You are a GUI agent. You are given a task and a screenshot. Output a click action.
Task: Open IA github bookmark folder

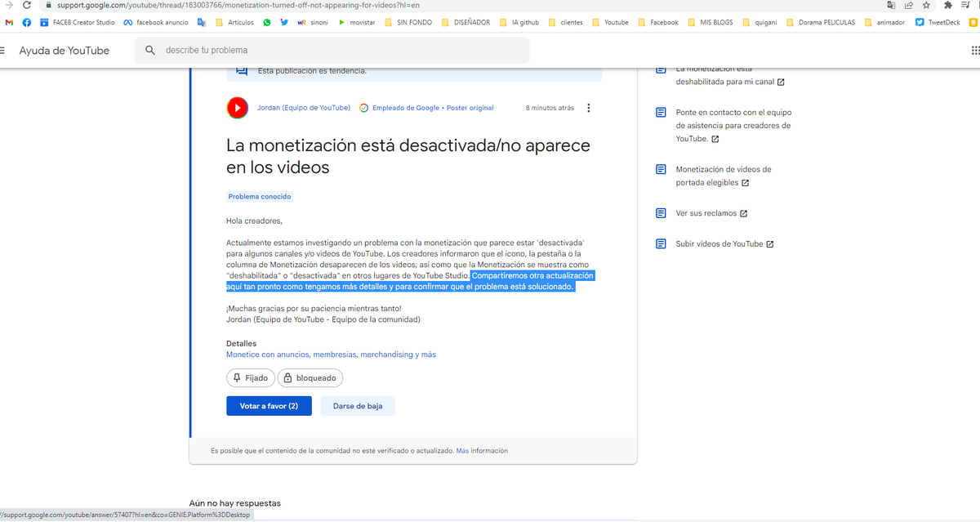pyautogui.click(x=519, y=22)
